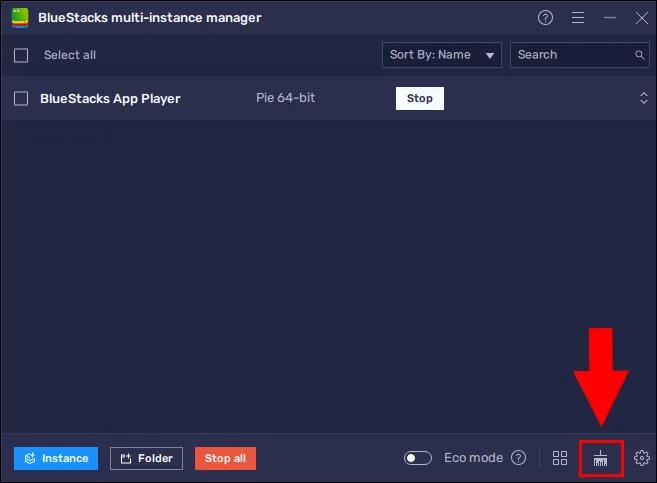
Task: Close the multi-instance manager window
Action: (641, 18)
